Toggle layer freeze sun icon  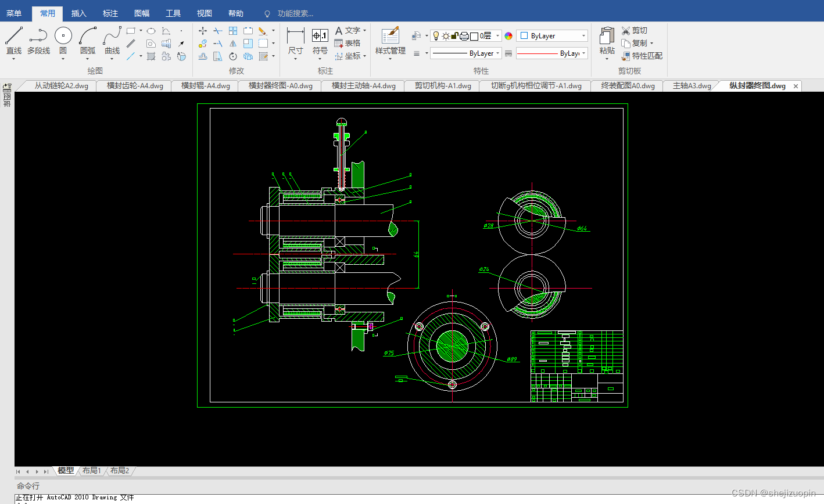(x=446, y=36)
